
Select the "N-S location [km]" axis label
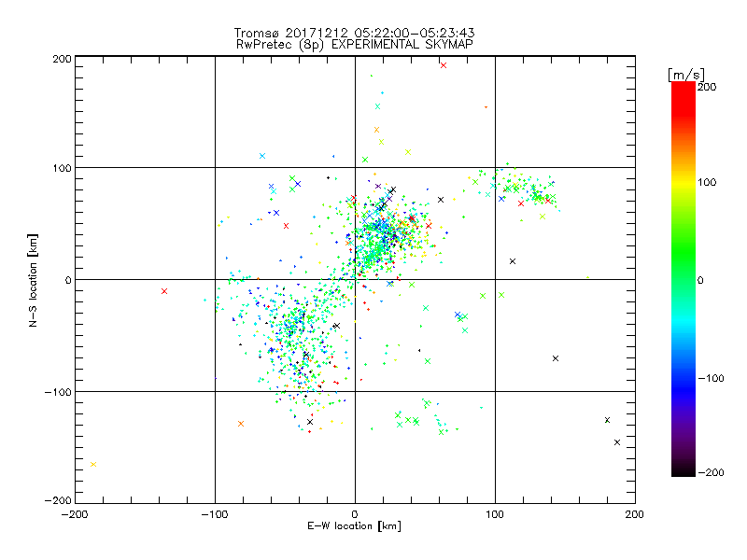tap(33, 280)
